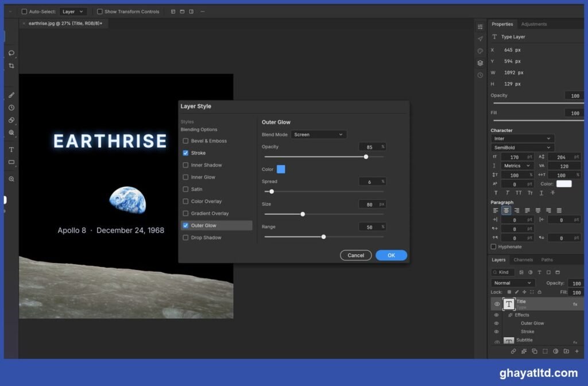Click OK in Layer Style dialog

(x=391, y=256)
